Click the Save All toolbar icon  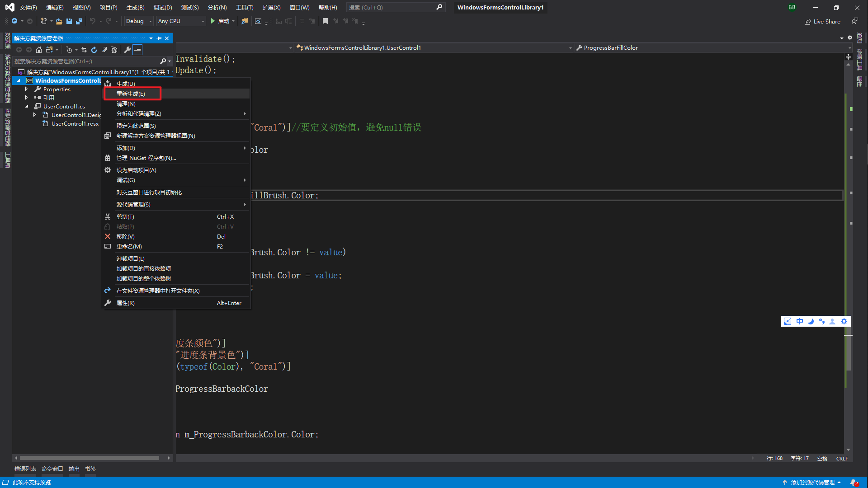(79, 21)
